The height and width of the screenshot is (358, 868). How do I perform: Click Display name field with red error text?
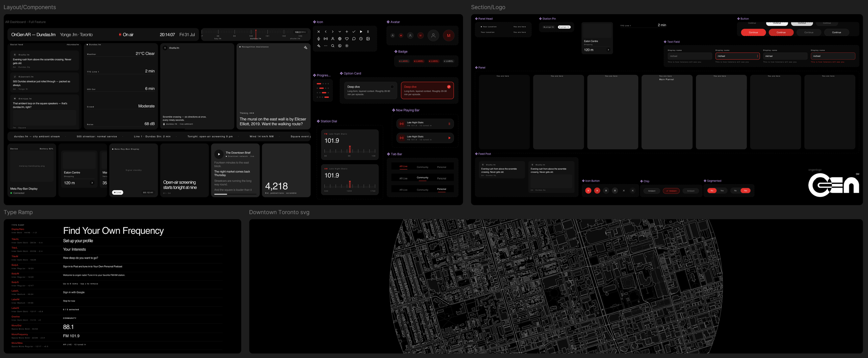[x=833, y=56]
